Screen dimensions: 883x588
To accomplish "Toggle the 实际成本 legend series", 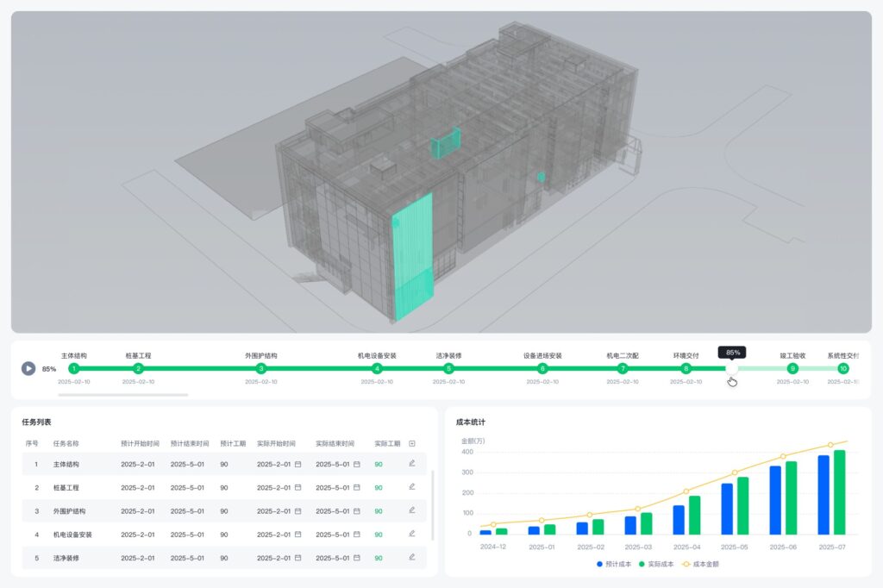I will [x=657, y=565].
